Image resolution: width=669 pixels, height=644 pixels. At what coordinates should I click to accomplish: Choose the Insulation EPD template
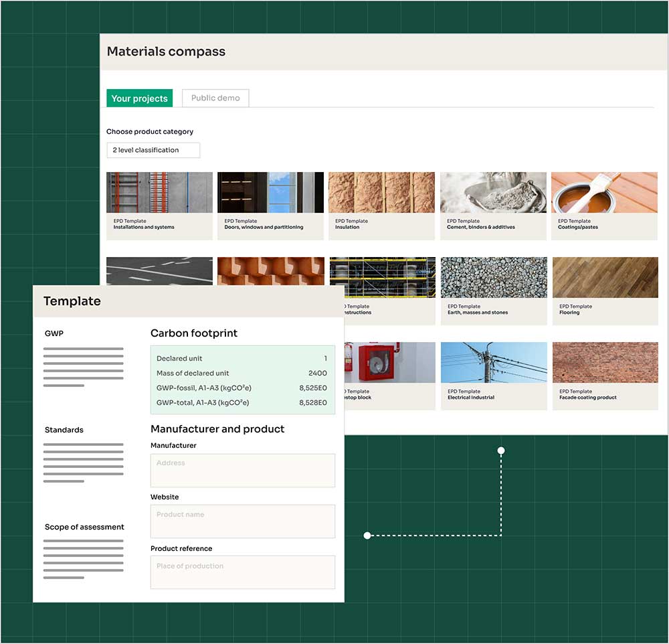tap(381, 206)
